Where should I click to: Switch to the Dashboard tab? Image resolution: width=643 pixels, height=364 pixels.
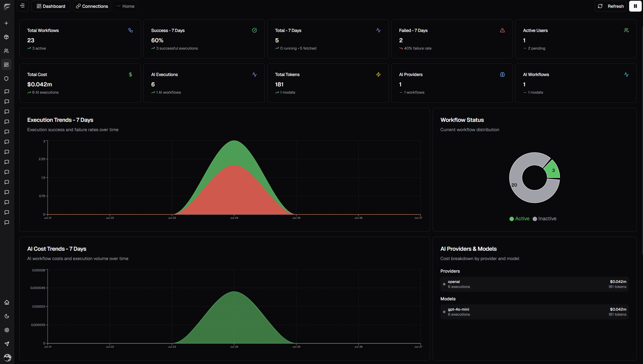pyautogui.click(x=51, y=6)
